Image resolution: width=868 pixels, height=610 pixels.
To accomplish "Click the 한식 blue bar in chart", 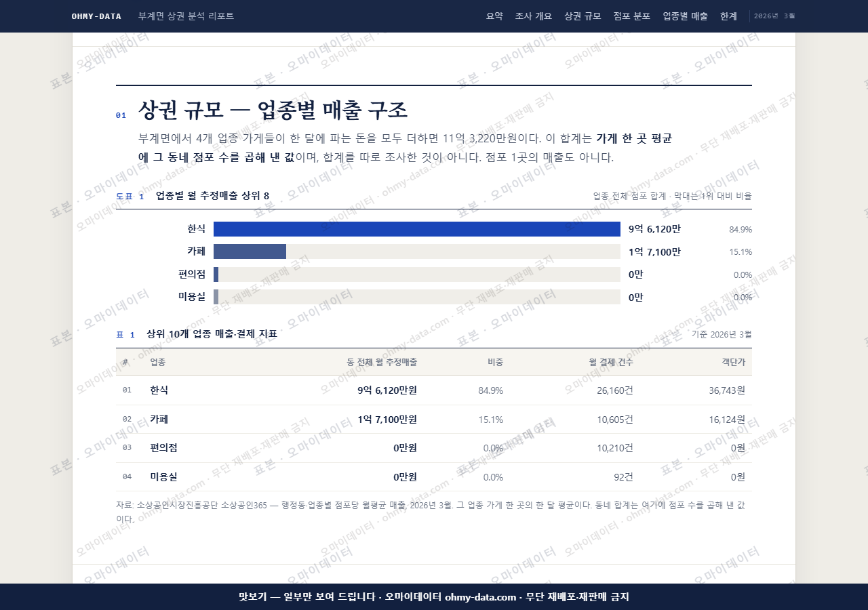I will click(x=417, y=229).
